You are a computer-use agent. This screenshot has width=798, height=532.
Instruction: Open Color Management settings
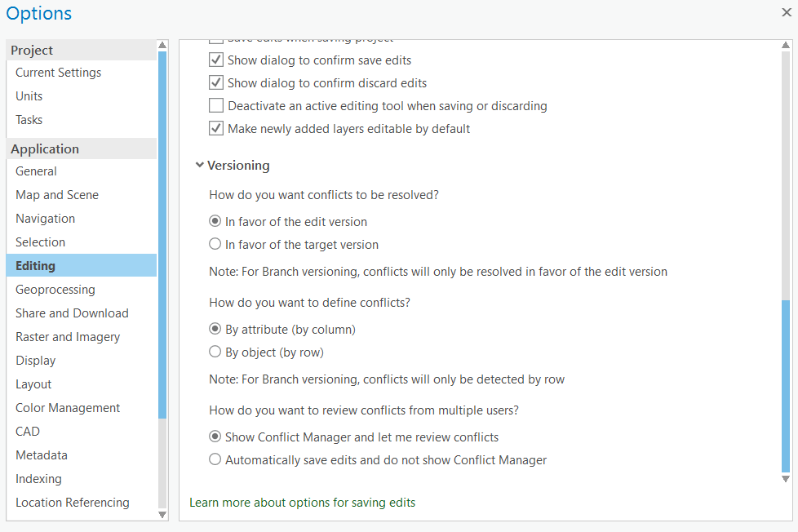coord(68,408)
